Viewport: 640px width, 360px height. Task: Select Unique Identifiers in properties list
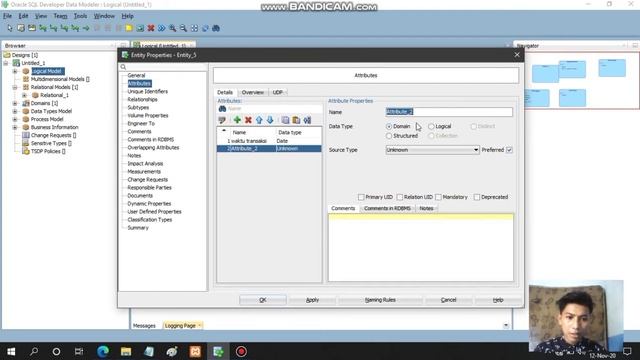tap(147, 91)
